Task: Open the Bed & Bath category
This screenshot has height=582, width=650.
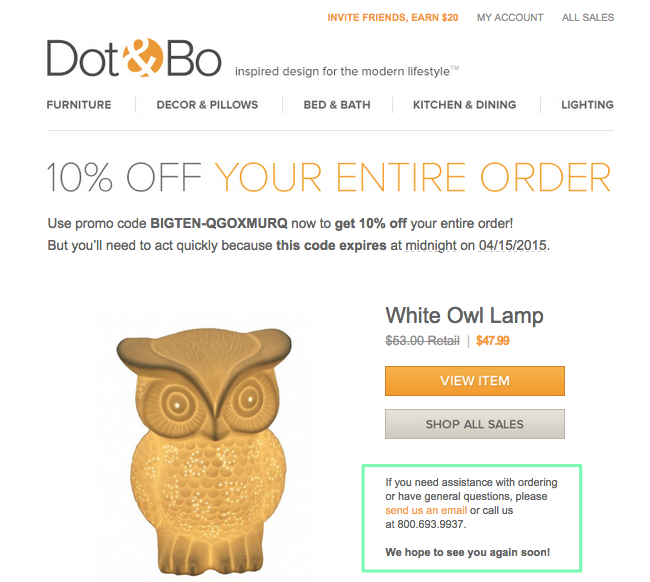Action: (337, 104)
